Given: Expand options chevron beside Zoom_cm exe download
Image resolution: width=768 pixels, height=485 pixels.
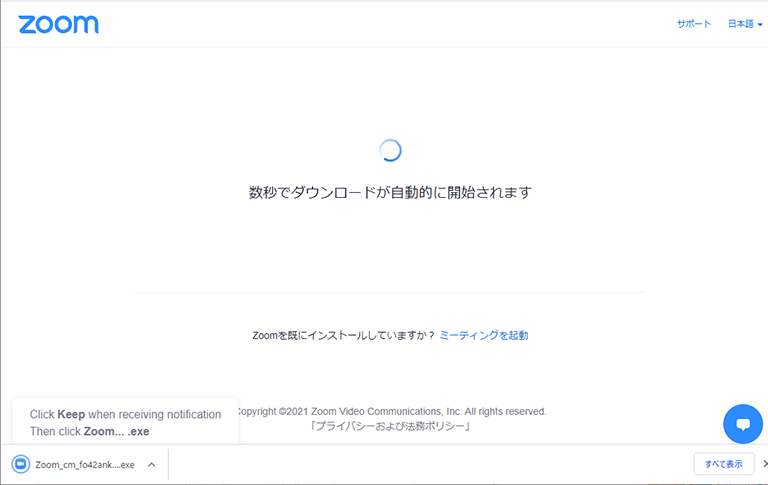Looking at the screenshot, I should 151,464.
